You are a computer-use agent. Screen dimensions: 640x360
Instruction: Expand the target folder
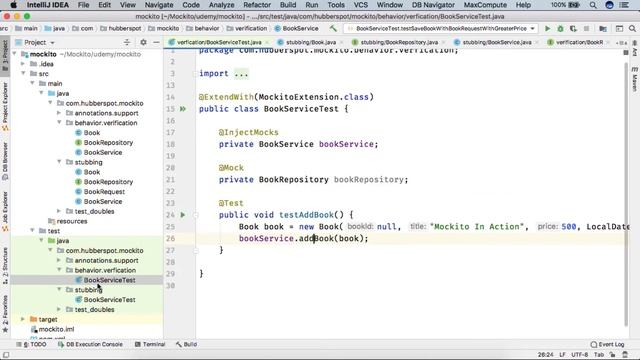(x=23, y=319)
